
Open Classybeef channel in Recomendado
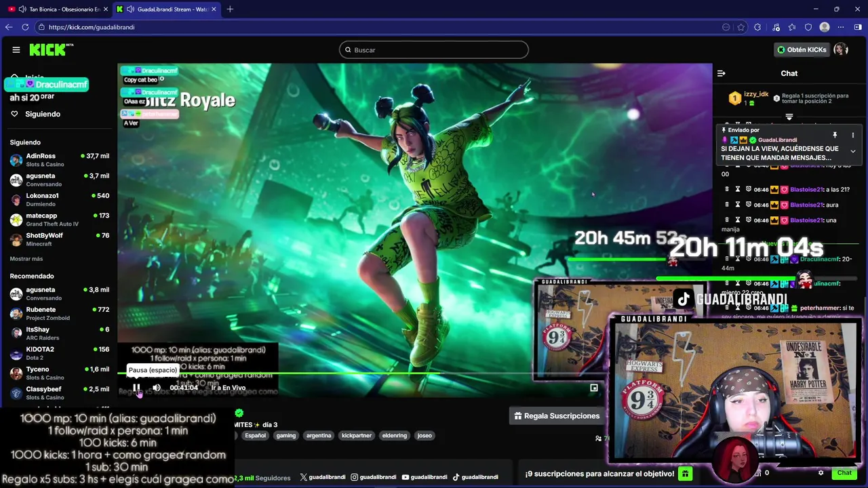[x=59, y=392]
